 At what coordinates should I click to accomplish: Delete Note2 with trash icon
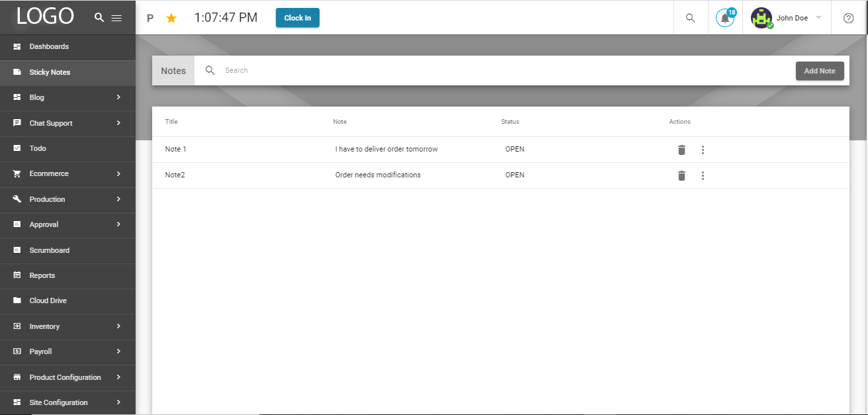point(681,175)
